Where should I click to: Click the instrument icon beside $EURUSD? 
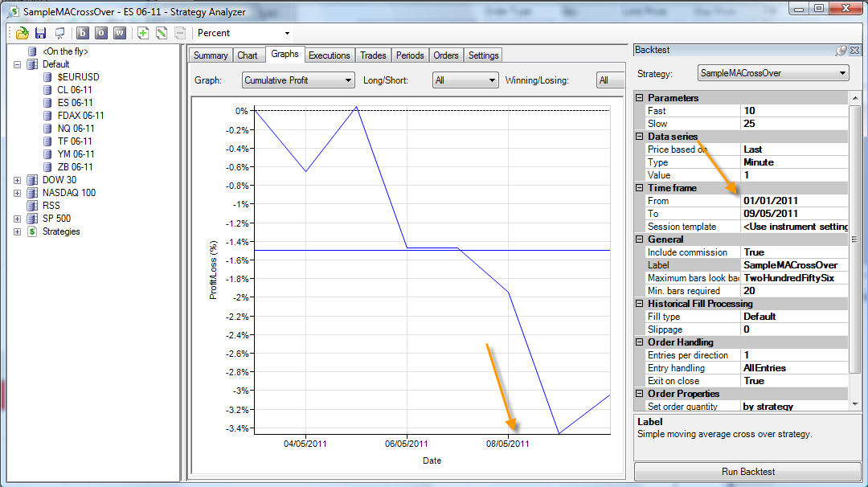(x=47, y=77)
